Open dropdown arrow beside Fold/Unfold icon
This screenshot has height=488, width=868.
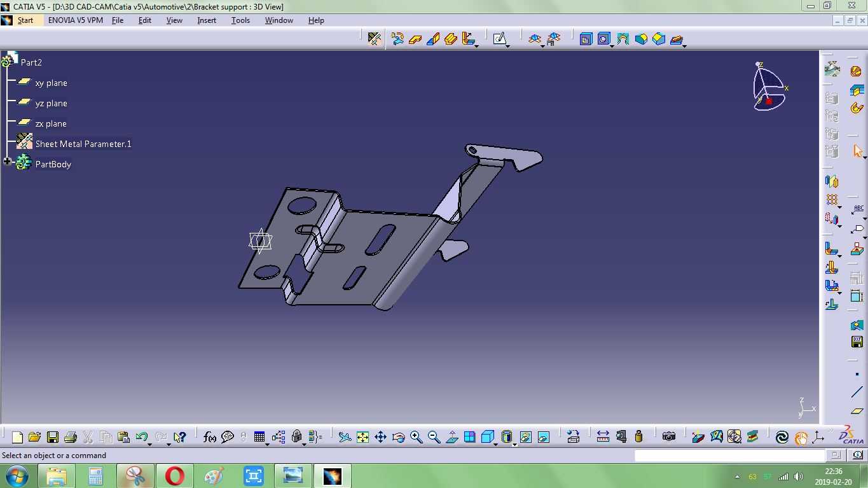pos(543,45)
